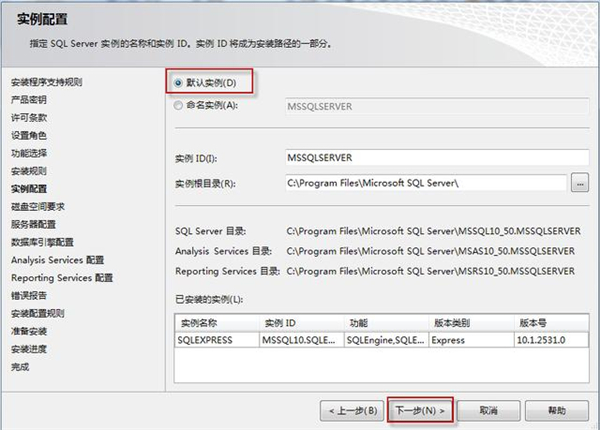Select the SQLEXPRESS row in installed instances
This screenshot has height=430, width=600.
point(382,340)
